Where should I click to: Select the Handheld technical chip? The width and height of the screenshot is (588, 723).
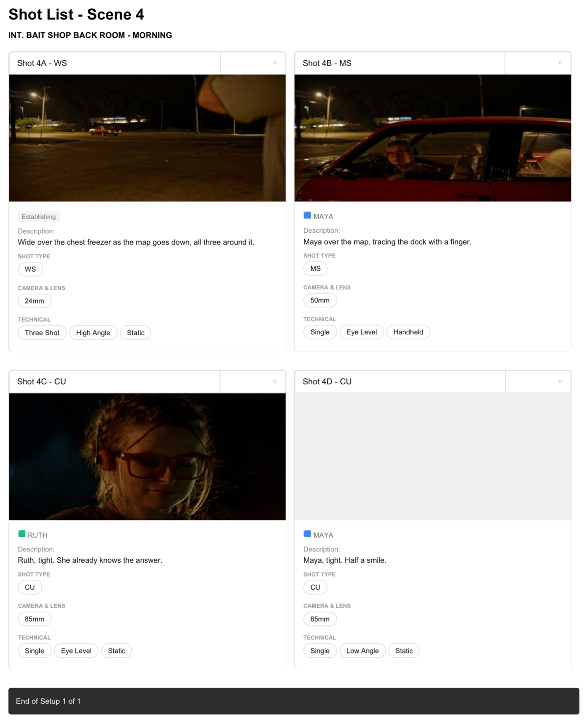tap(408, 332)
